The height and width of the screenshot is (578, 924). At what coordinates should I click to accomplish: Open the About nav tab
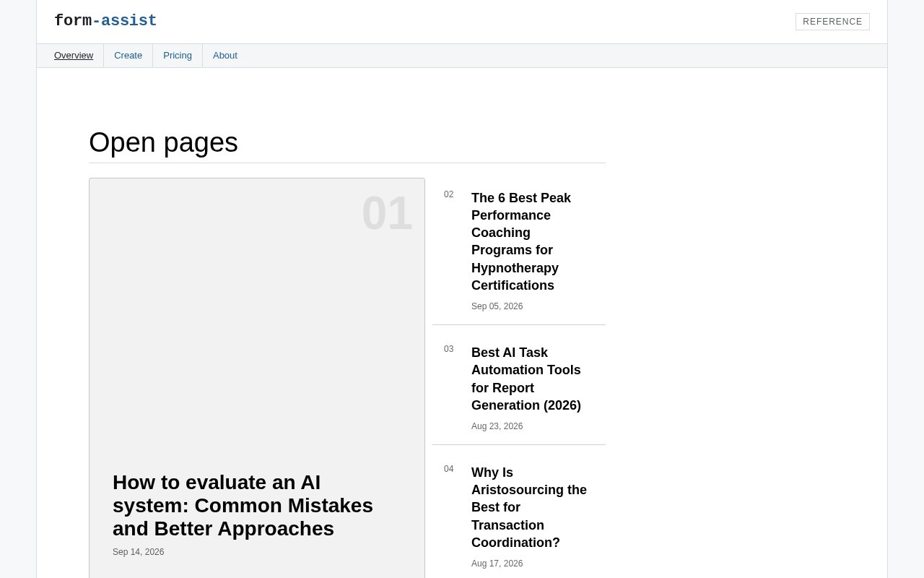coord(225,56)
